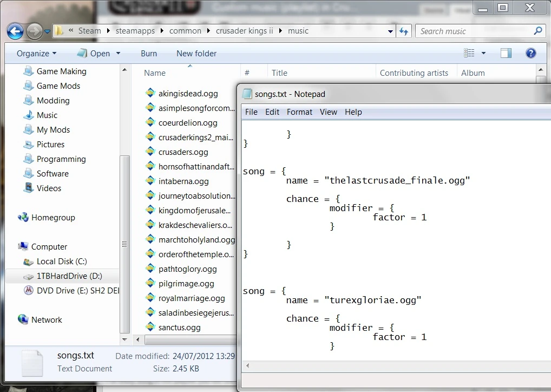Click the Burn button in toolbar

[149, 54]
